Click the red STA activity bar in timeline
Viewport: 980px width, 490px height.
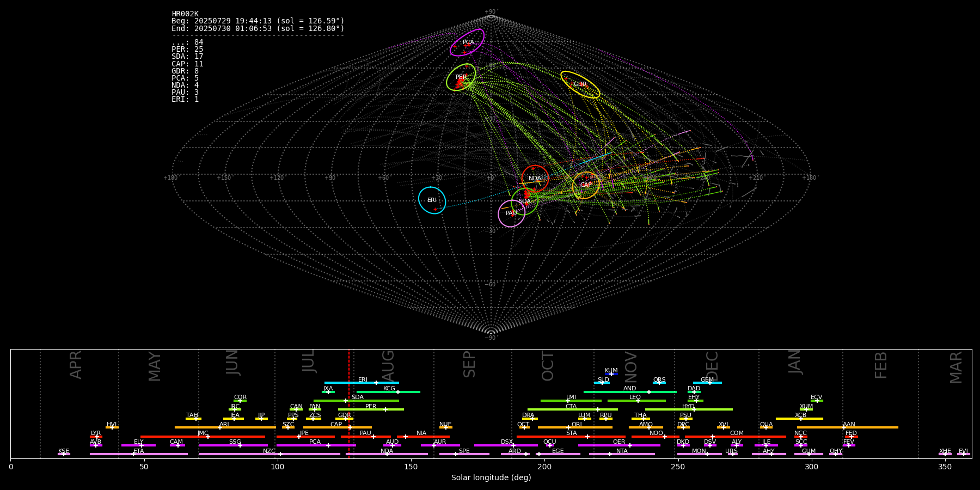571,436
